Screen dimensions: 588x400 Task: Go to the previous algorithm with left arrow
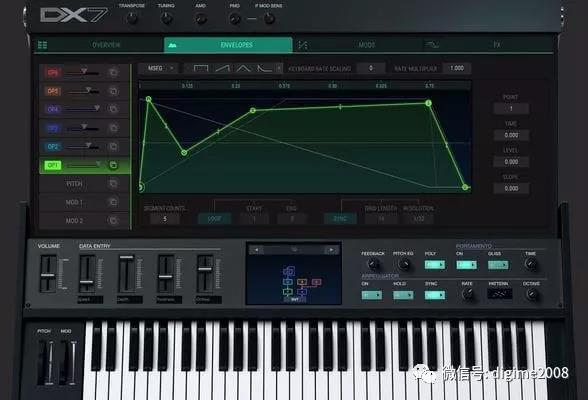coord(256,250)
